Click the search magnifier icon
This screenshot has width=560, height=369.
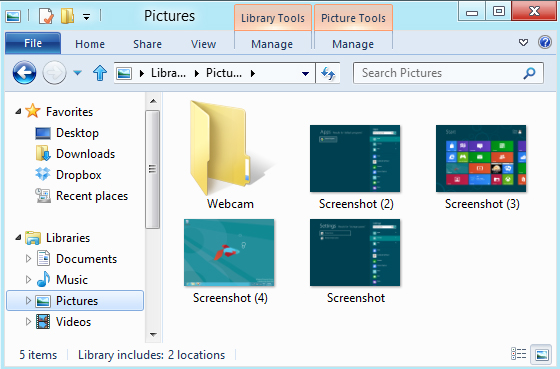pos(529,73)
